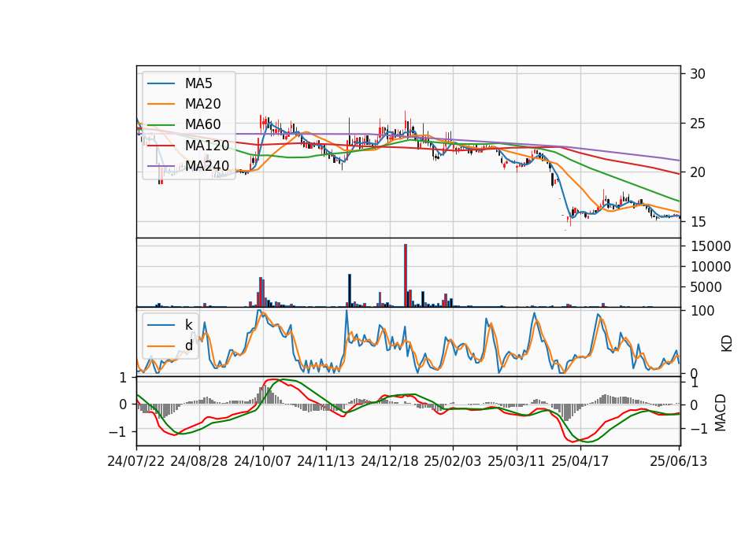The image size is (756, 543).
Task: Click the 25/06/13 date axis label
Action: 678,461
